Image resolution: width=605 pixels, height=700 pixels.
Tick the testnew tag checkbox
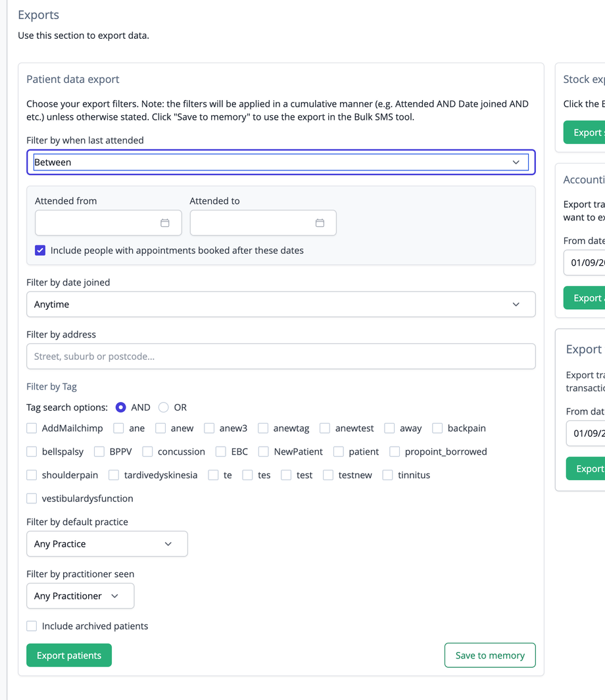click(328, 475)
